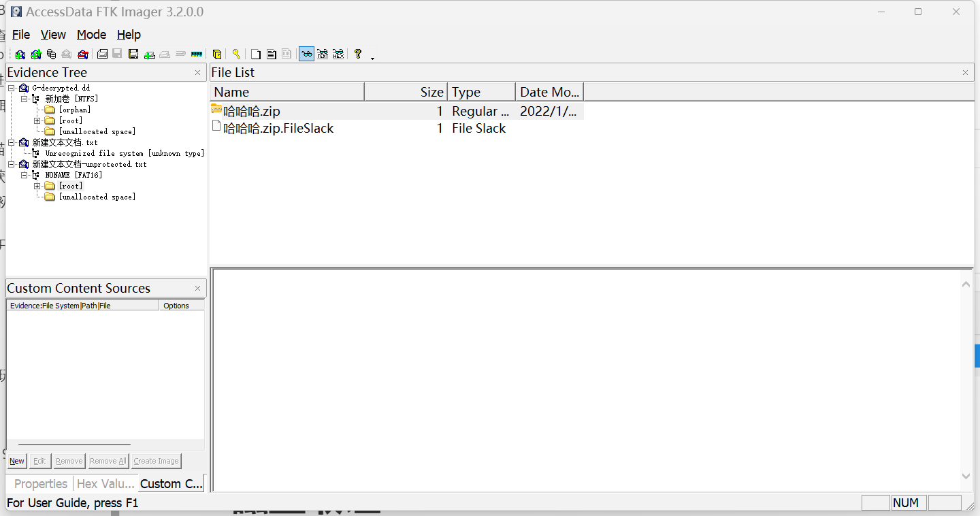Click the Detect EFS Encryption key icon
This screenshot has height=516, width=980.
pos(236,54)
